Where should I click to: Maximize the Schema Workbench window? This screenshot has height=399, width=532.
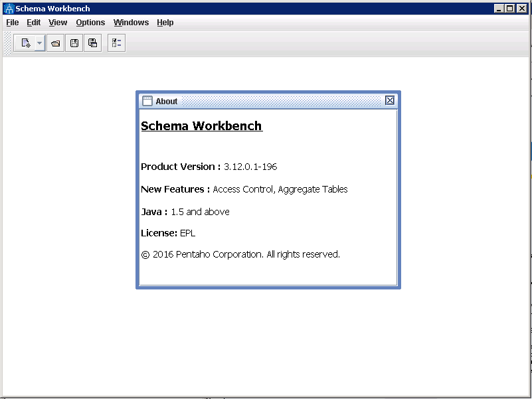(509, 9)
